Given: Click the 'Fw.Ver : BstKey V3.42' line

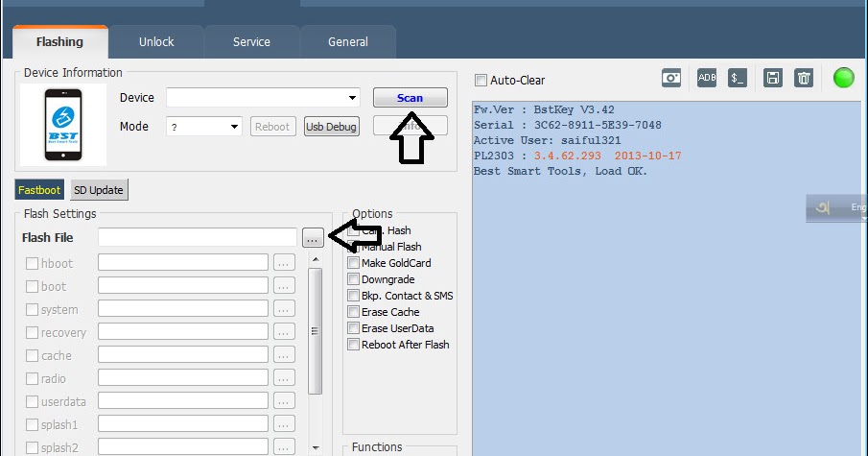Looking at the screenshot, I should click(x=544, y=109).
